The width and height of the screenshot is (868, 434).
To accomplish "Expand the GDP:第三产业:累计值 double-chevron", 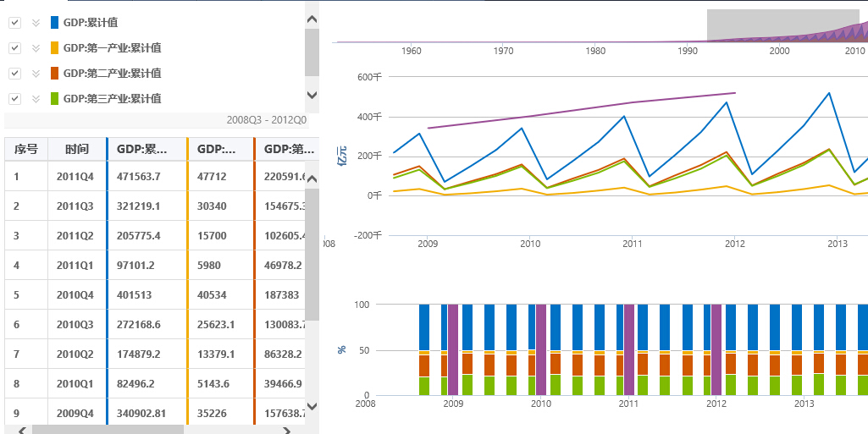I will point(36,99).
